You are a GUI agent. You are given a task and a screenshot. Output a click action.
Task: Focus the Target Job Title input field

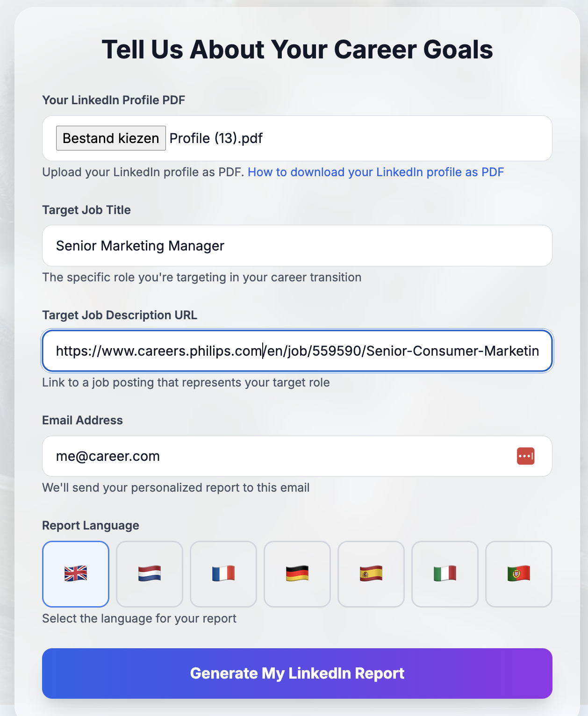tap(297, 246)
